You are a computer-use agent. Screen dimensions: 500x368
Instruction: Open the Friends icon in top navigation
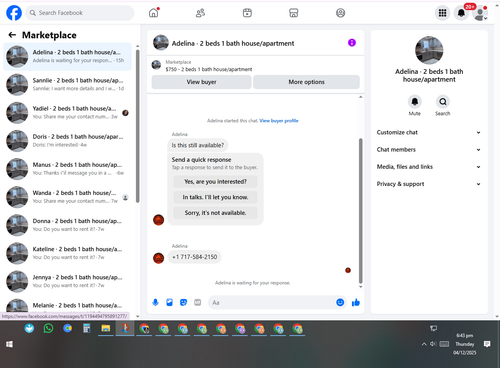tap(200, 13)
